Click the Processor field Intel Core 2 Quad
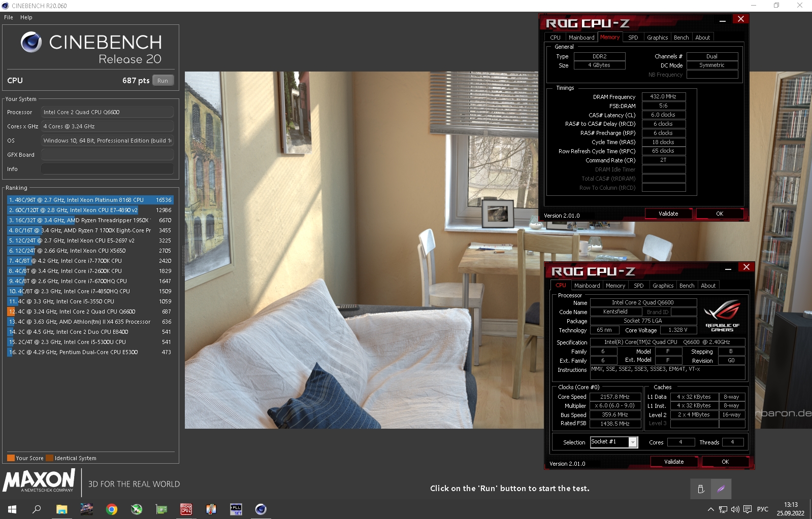The width and height of the screenshot is (812, 519). click(107, 112)
